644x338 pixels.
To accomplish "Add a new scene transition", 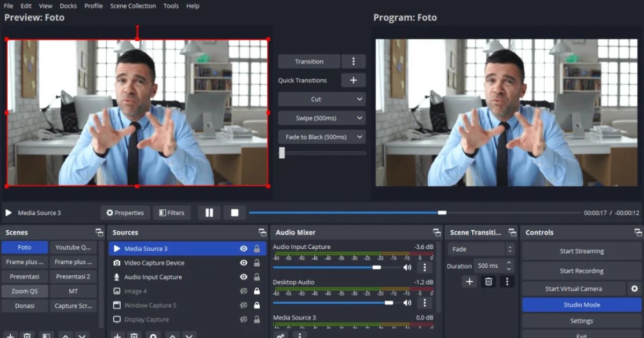I will (470, 281).
